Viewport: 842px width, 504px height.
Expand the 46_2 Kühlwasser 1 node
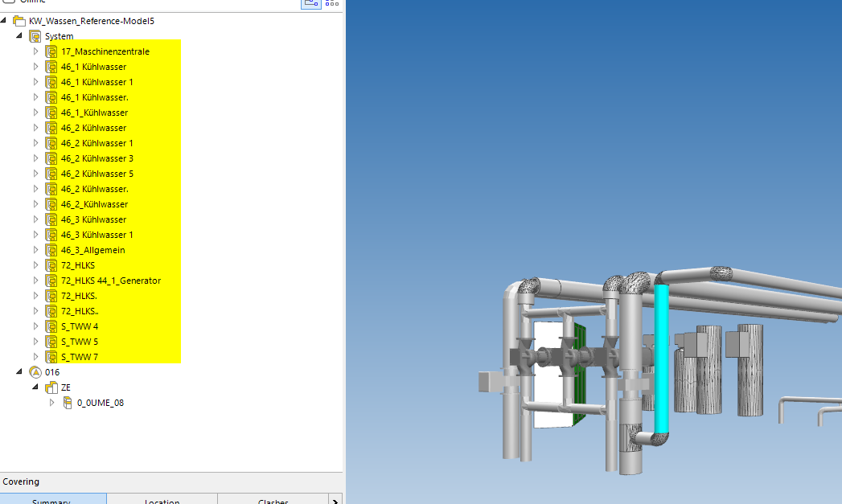pos(36,143)
